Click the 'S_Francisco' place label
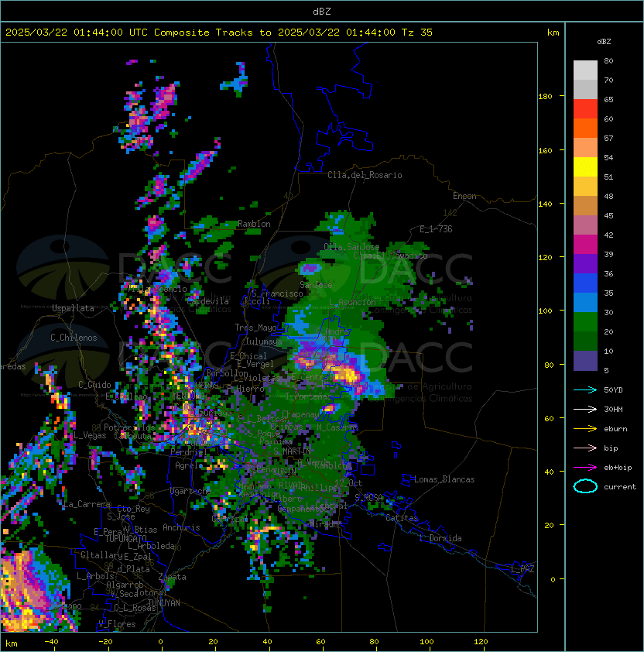 tap(277, 293)
